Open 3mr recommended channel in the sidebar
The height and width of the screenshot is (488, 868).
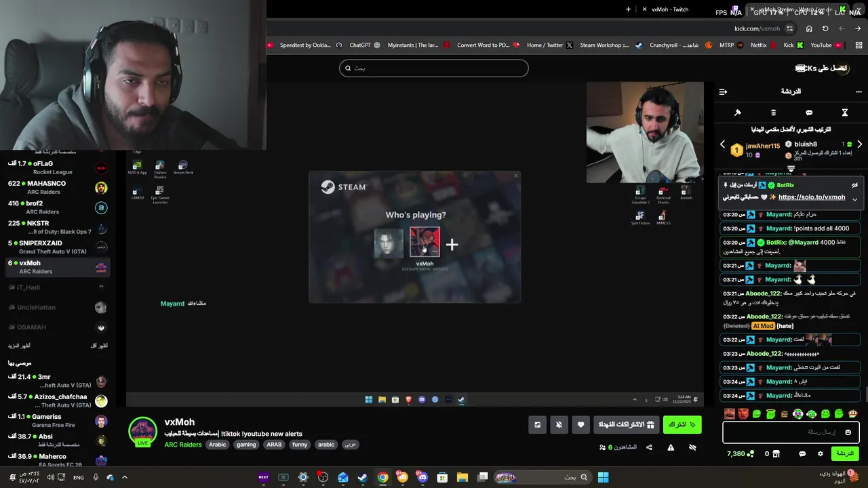pyautogui.click(x=56, y=381)
